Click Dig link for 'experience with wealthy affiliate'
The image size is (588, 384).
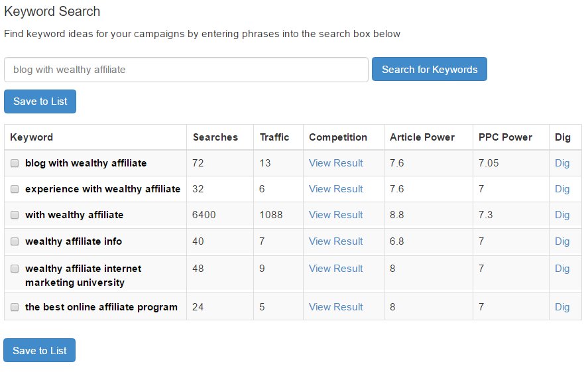(x=562, y=189)
